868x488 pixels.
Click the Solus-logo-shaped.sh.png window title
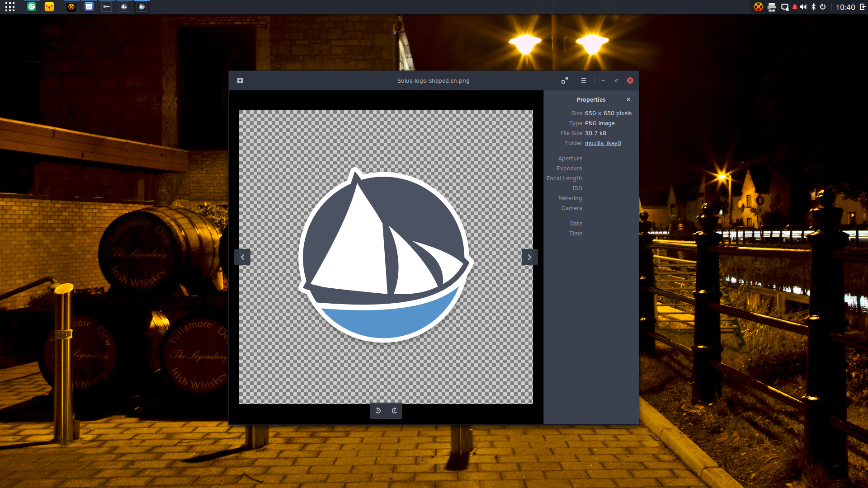[433, 81]
